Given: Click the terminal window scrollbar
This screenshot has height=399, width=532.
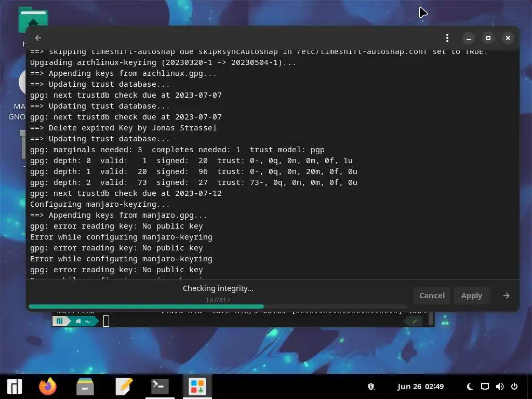Looking at the screenshot, I should (431, 319).
